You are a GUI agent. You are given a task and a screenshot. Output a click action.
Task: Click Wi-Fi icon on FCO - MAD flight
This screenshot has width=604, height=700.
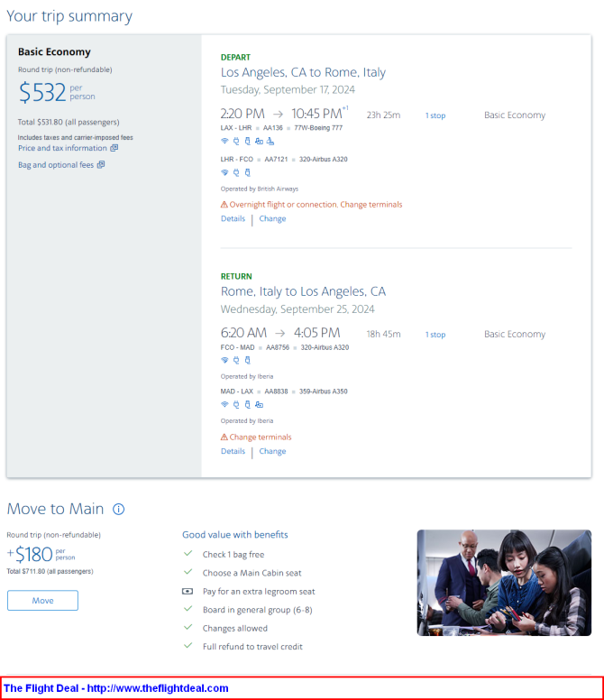[x=224, y=360]
